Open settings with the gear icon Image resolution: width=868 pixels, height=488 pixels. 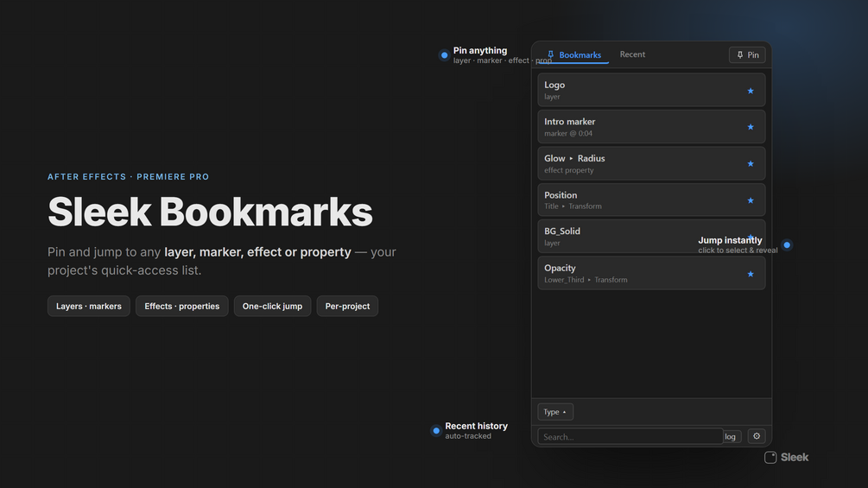(757, 436)
